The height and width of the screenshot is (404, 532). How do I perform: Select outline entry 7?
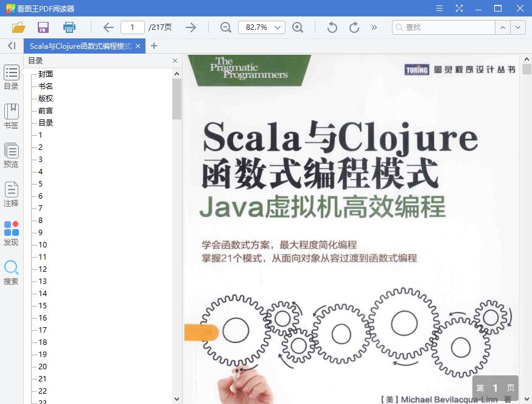pos(40,208)
